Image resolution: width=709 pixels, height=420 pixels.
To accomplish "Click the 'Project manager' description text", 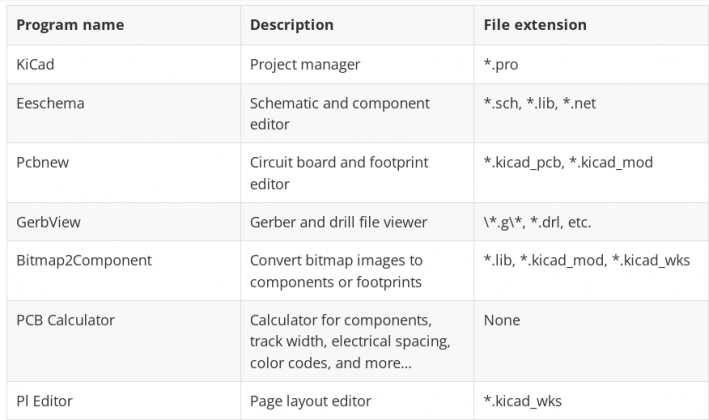I will (x=305, y=64).
